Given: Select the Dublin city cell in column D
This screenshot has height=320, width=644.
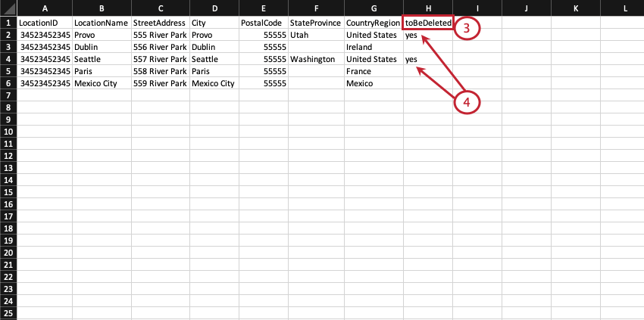Looking at the screenshot, I should (x=214, y=47).
